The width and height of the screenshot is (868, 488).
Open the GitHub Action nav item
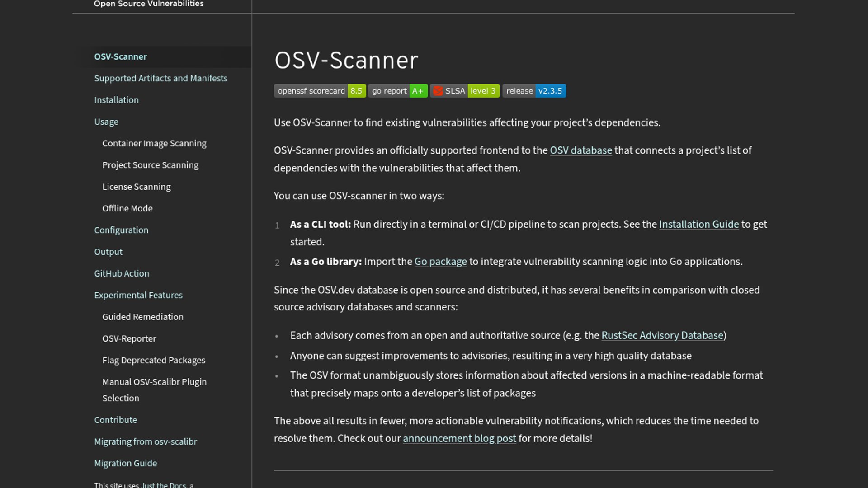(121, 274)
